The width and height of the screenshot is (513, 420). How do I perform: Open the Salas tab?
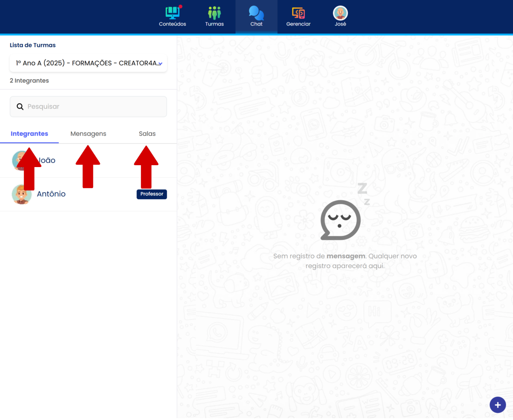coord(147,134)
